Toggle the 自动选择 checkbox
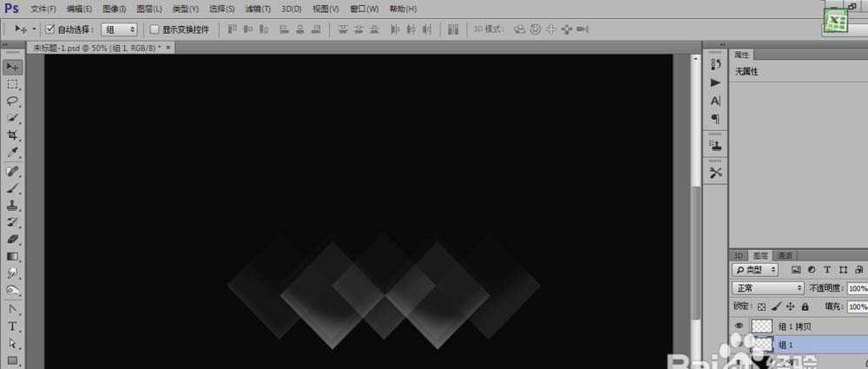Viewport: 868px width, 369px height. pos(49,30)
